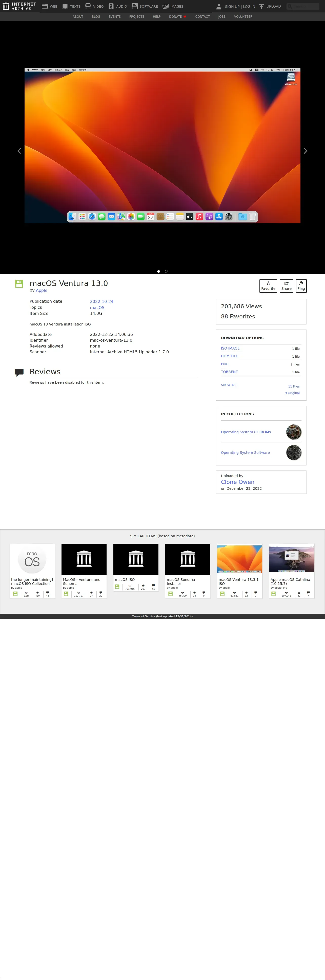The width and height of the screenshot is (325, 980).
Task: Open the Help link
Action: pos(157,17)
